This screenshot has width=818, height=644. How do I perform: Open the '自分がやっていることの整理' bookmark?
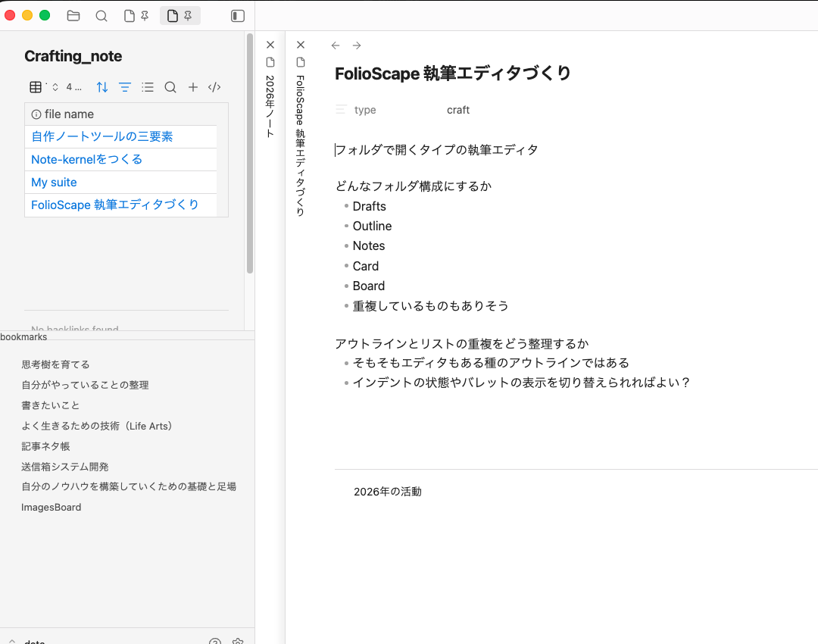(85, 385)
